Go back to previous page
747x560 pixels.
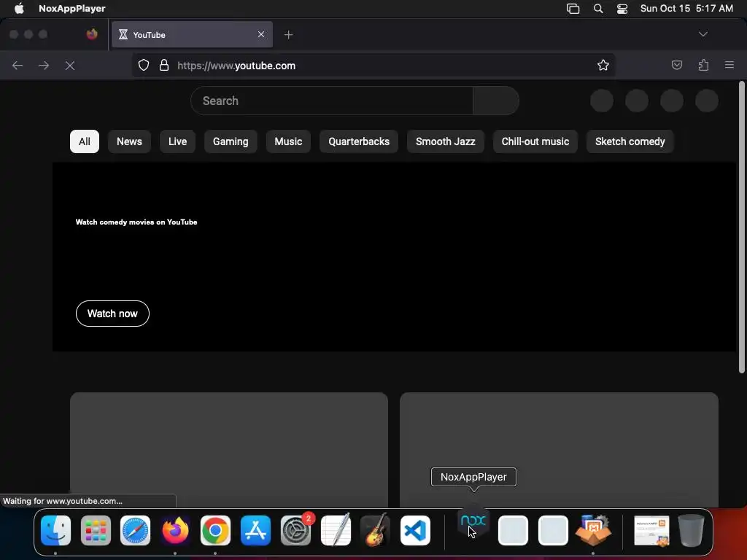click(x=18, y=65)
